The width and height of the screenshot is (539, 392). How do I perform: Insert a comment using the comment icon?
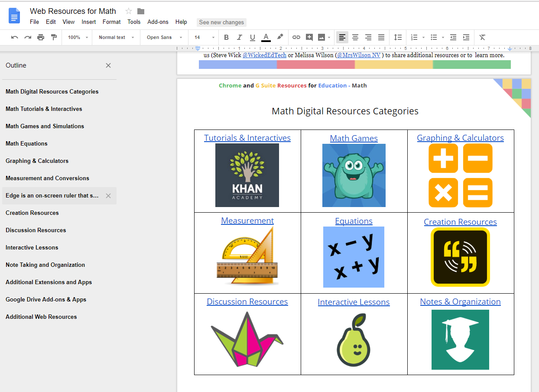tap(309, 37)
